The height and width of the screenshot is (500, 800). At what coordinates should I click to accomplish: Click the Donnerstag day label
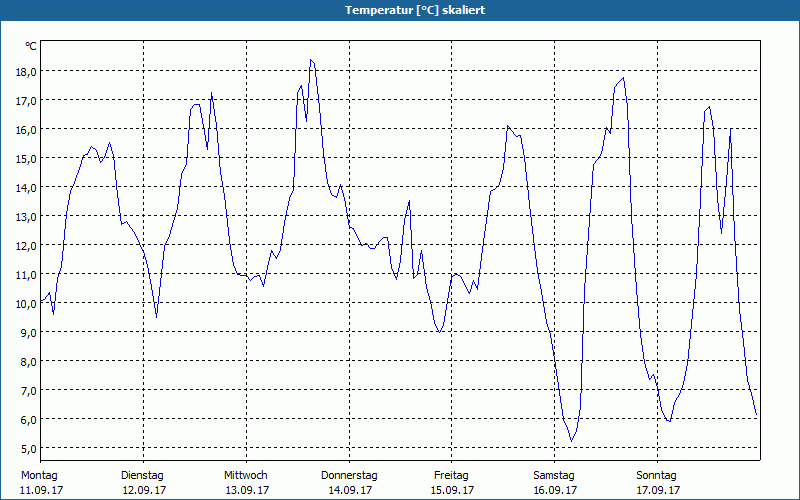click(349, 476)
